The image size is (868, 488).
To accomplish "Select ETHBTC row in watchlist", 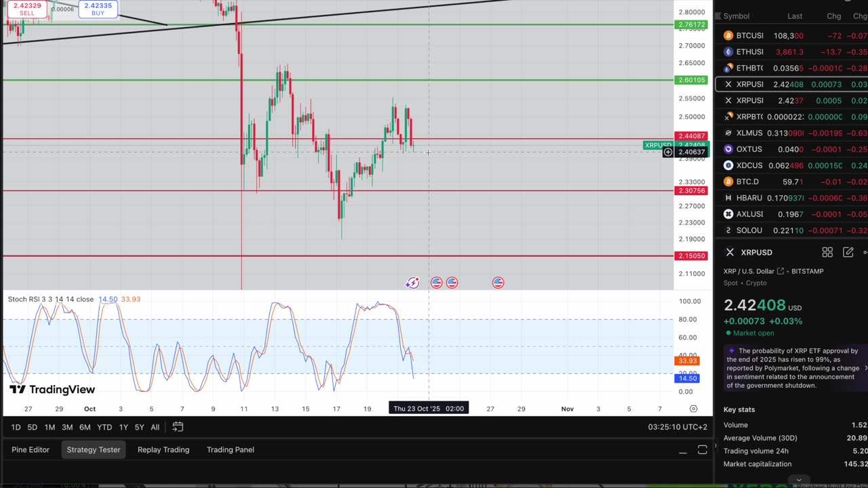I will tap(791, 68).
